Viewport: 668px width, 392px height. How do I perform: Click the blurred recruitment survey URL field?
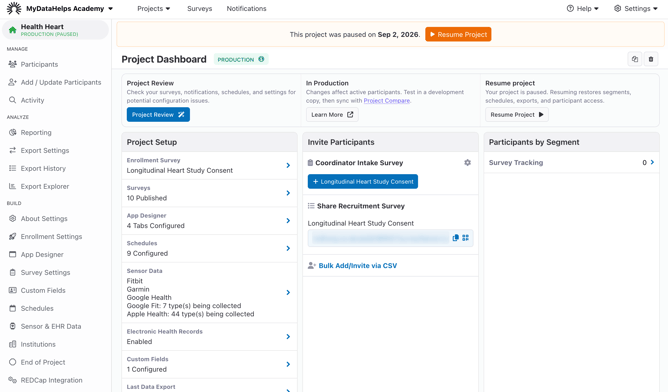tap(380, 238)
